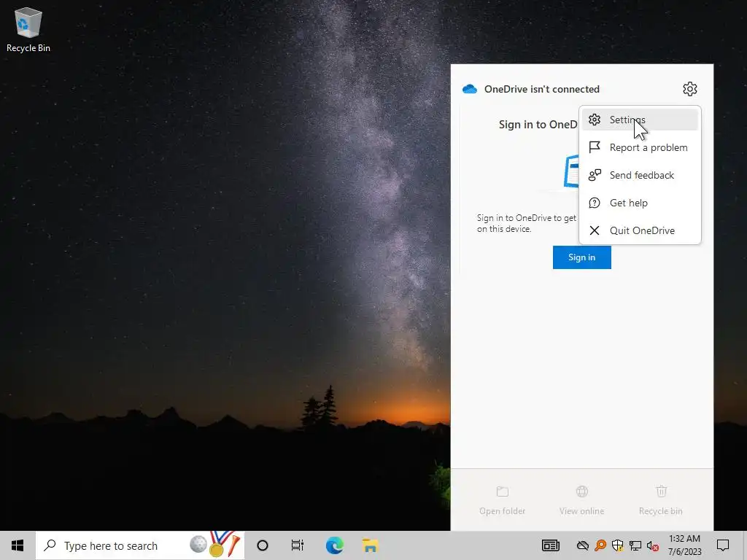Select Settings from the OneDrive menu

[640, 120]
